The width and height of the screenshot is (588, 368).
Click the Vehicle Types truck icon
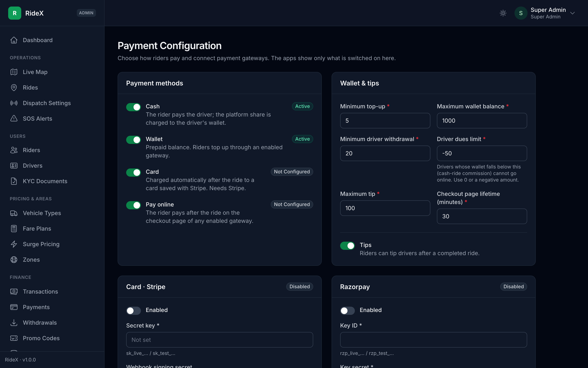point(14,213)
